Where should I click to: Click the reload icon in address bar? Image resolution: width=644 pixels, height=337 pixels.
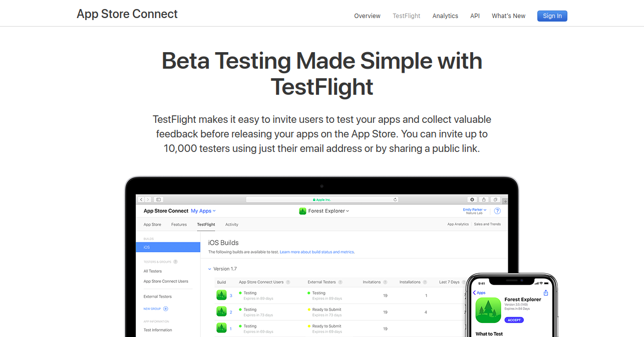coord(395,200)
